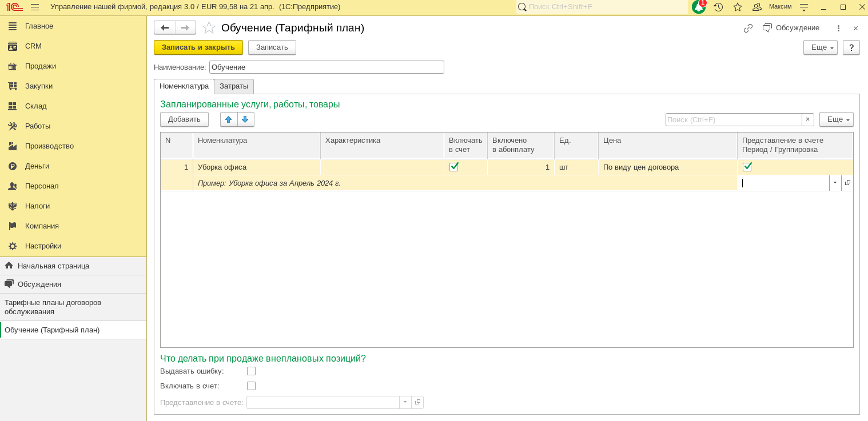Open help with question mark button
Image resolution: width=868 pixels, height=421 pixels.
(x=851, y=47)
